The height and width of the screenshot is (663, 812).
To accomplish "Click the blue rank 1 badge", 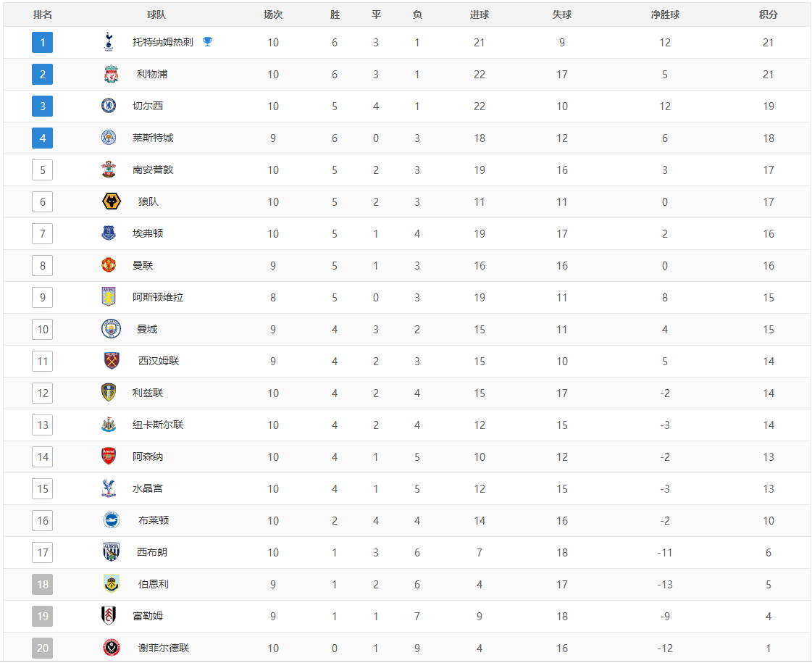I will click(x=43, y=42).
